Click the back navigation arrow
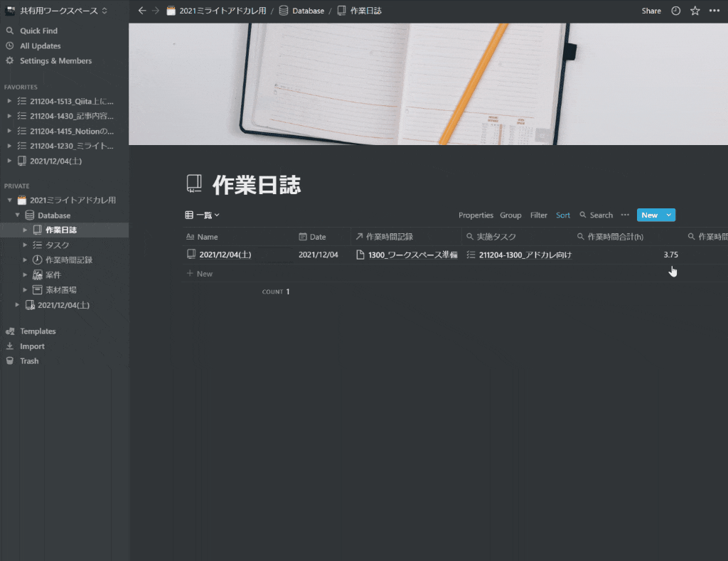The height and width of the screenshot is (561, 728). (141, 11)
